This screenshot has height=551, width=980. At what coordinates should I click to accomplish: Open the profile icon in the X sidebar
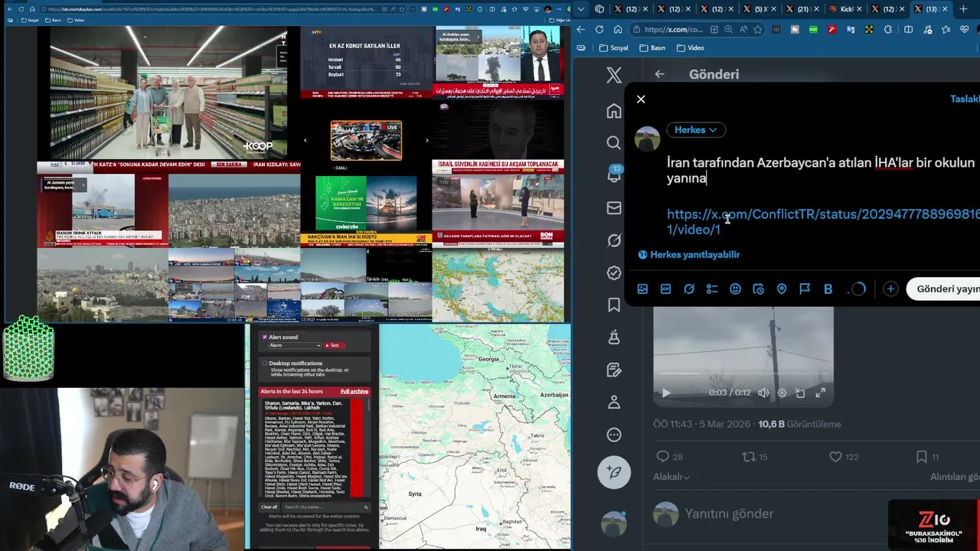[x=614, y=403]
